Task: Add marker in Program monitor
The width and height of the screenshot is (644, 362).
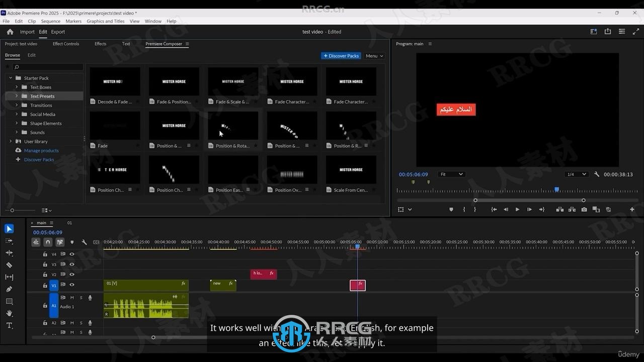Action: (451, 209)
